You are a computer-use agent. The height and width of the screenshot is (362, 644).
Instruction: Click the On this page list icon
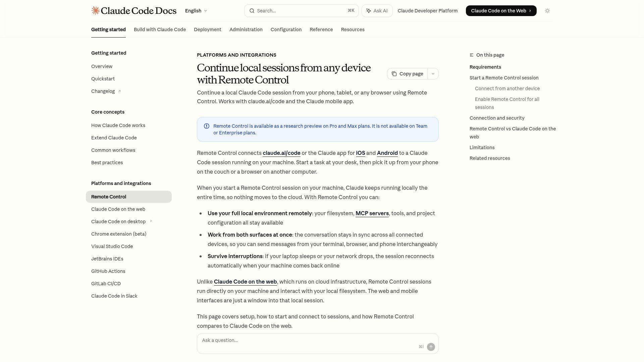(472, 55)
